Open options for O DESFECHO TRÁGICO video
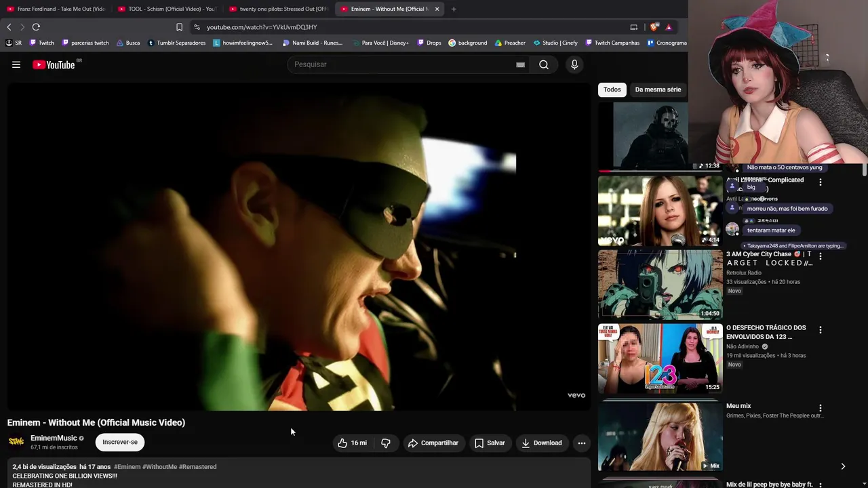The width and height of the screenshot is (868, 488). [820, 330]
